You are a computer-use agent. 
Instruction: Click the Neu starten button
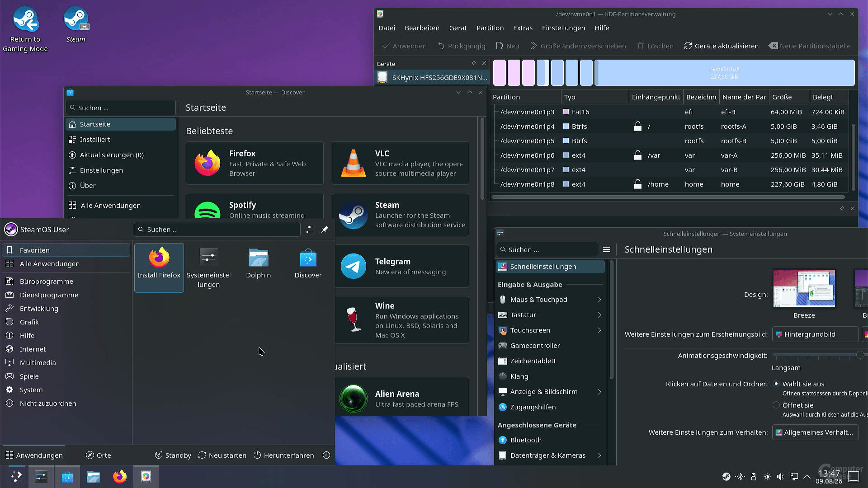click(x=222, y=455)
